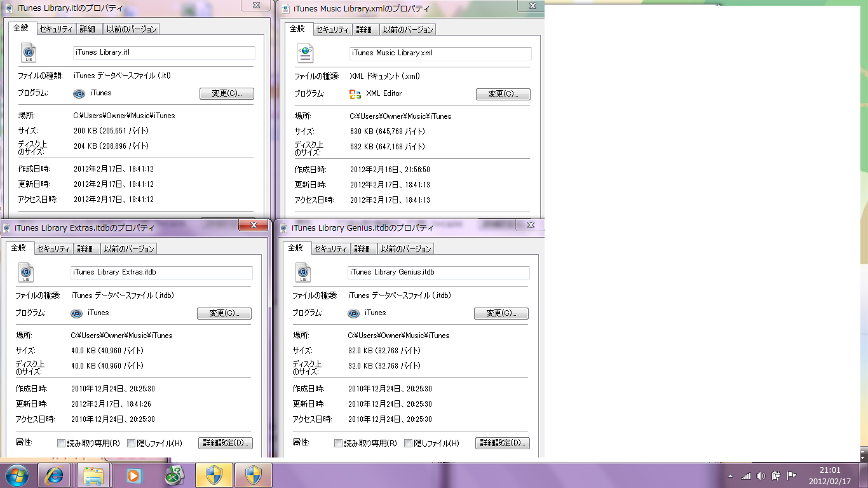Click 変更(C)... in Library Genius.itdb properties
The height and width of the screenshot is (488, 868).
501,314
